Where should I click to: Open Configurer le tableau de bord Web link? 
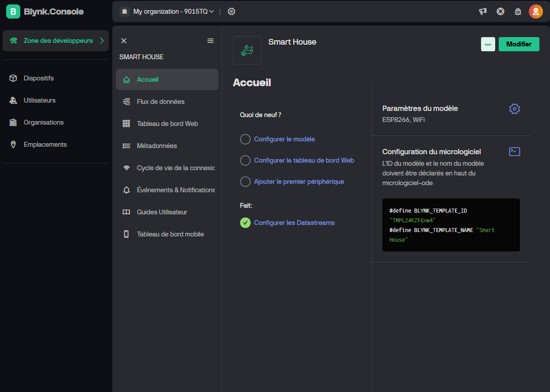pos(304,160)
